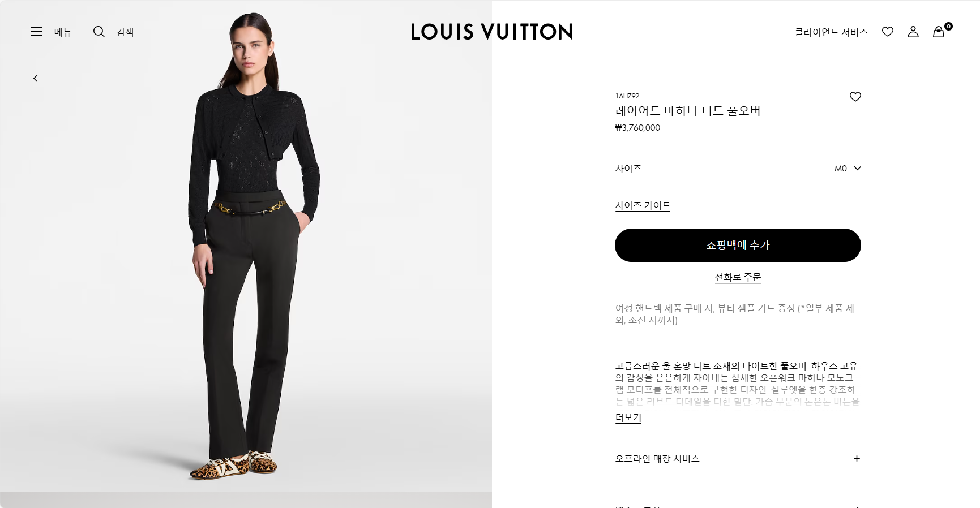980x508 pixels.
Task: Click the search magnifier icon
Action: pos(99,32)
